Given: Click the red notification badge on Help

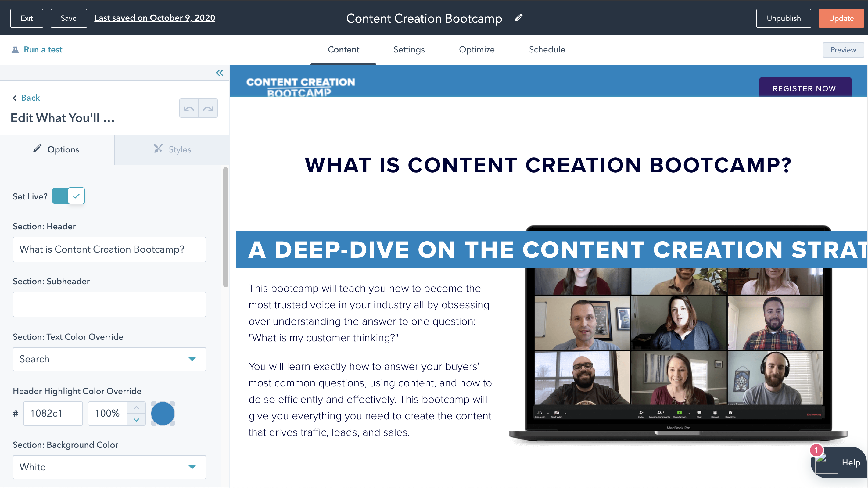Looking at the screenshot, I should pyautogui.click(x=816, y=450).
